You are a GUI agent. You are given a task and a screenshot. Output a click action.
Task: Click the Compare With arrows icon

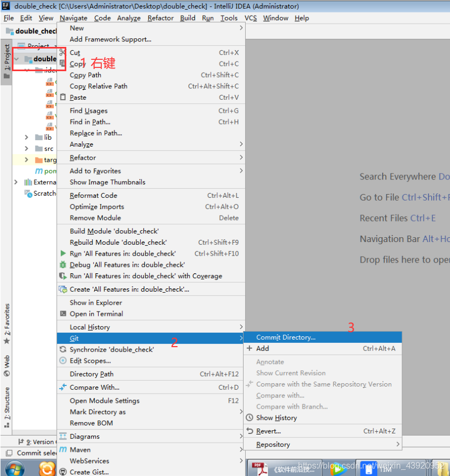pyautogui.click(x=63, y=387)
